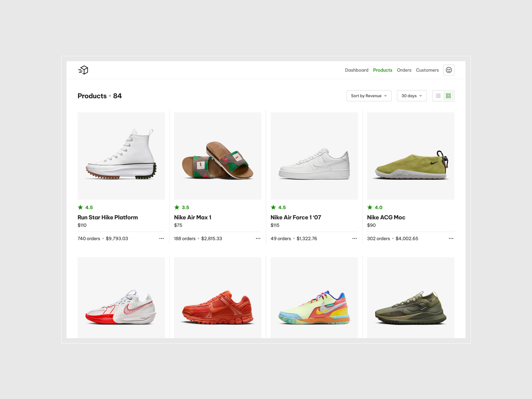Click the $9,793.03 revenue value
The height and width of the screenshot is (399, 532).
point(117,238)
